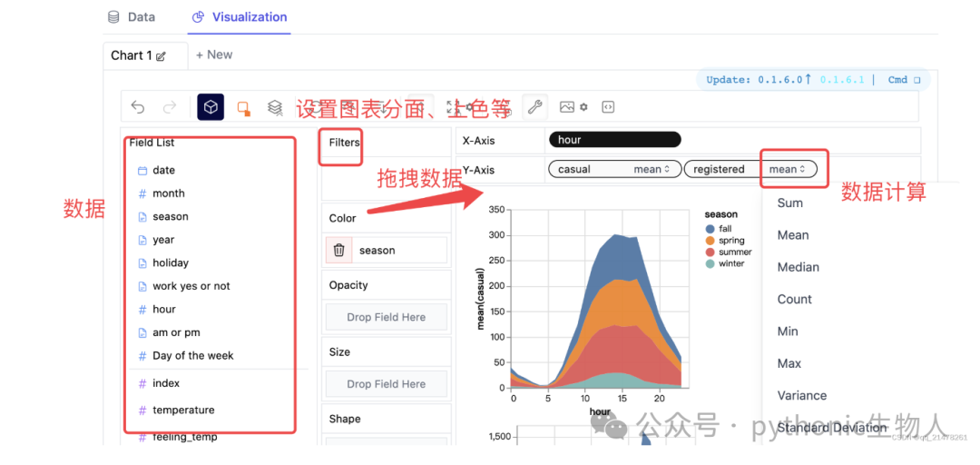The width and height of the screenshot is (980, 465).
Task: Click Size's Drop Field Here box
Action: point(387,384)
